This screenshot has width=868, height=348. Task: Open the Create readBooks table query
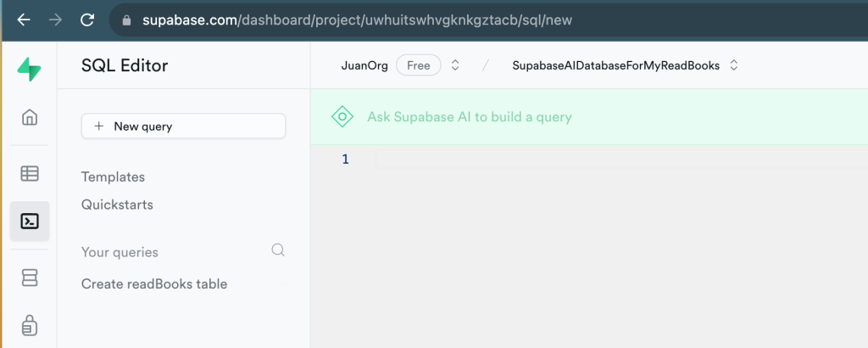tap(154, 284)
